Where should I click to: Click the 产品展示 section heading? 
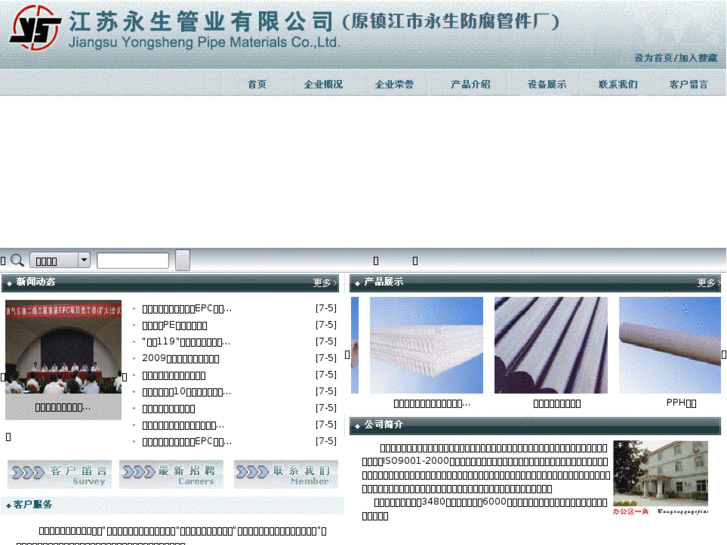(383, 282)
